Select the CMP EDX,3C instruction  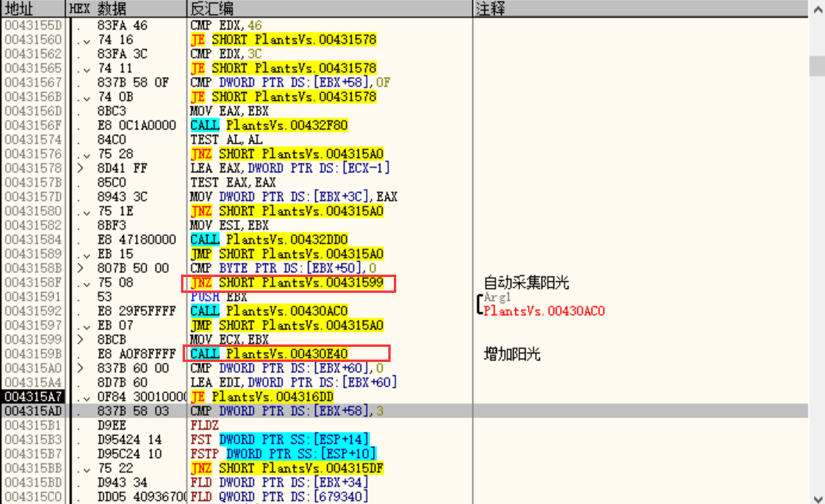coord(226,54)
